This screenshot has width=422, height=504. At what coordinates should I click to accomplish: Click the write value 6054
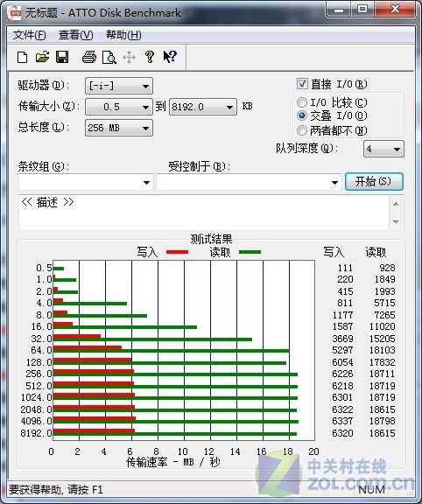coord(342,362)
